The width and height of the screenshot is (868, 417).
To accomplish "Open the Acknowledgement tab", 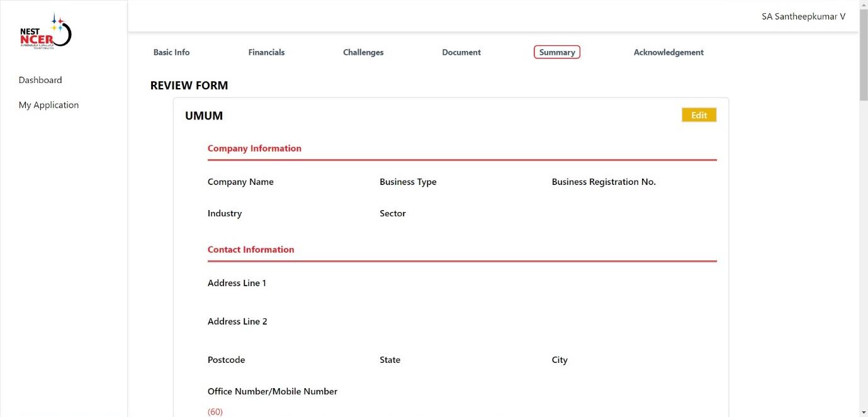I will click(668, 52).
